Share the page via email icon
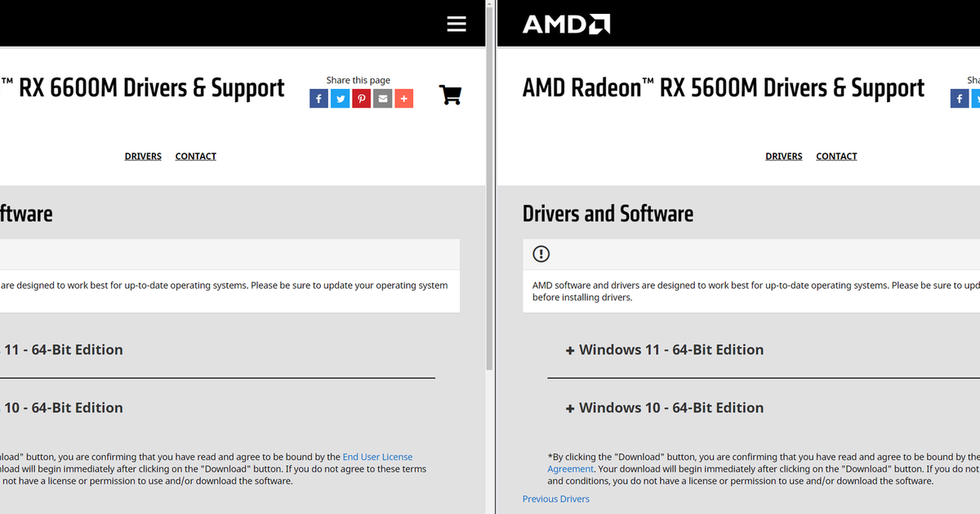Image resolution: width=980 pixels, height=514 pixels. (383, 99)
